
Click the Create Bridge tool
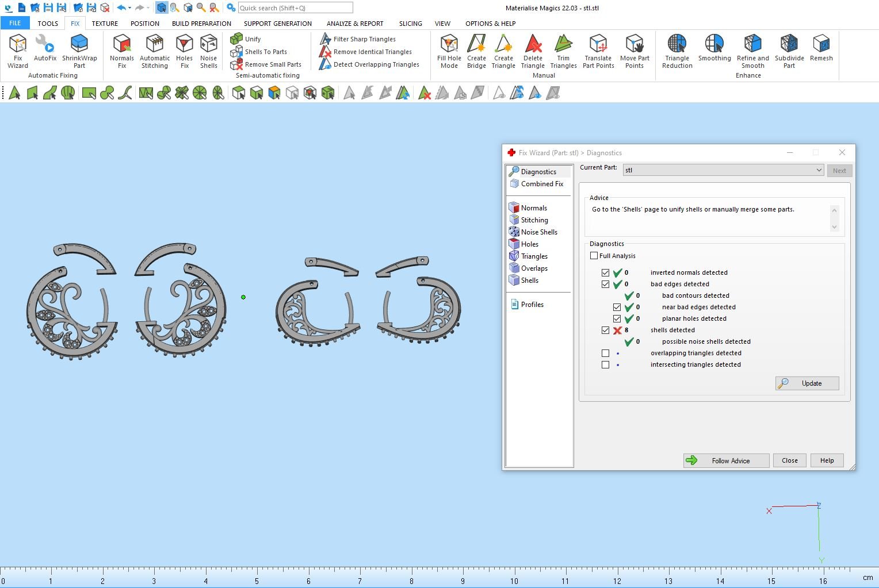tap(476, 51)
